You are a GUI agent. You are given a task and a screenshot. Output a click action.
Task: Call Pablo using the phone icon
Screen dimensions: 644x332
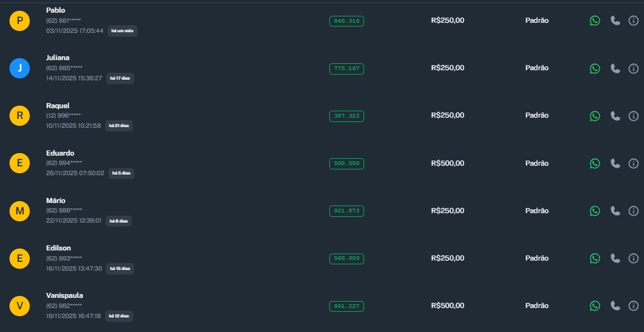(615, 21)
